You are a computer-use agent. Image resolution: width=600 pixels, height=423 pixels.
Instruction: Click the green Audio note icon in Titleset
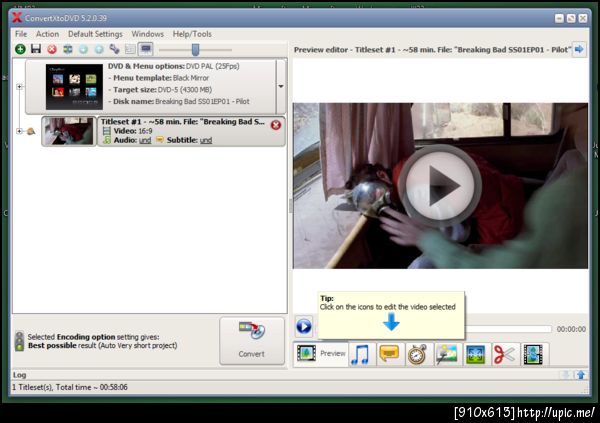[x=107, y=140]
